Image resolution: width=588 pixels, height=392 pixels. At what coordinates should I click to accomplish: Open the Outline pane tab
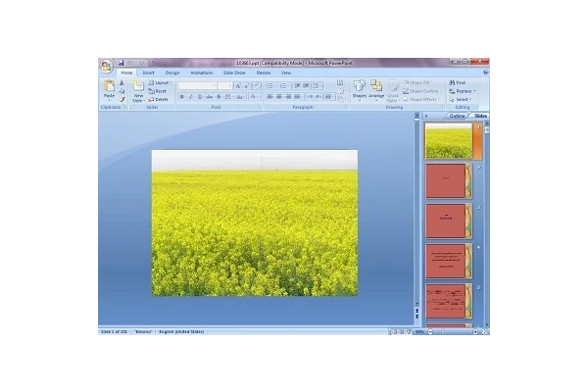(x=457, y=116)
